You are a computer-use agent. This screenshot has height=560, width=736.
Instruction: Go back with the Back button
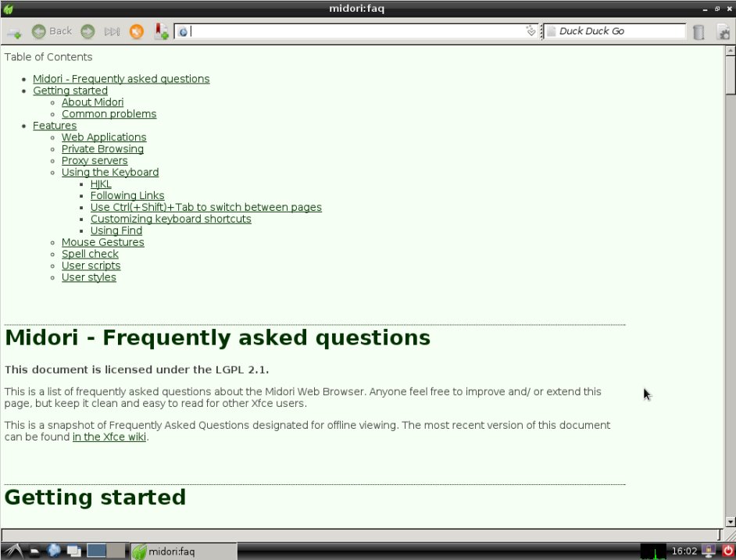[x=52, y=31]
